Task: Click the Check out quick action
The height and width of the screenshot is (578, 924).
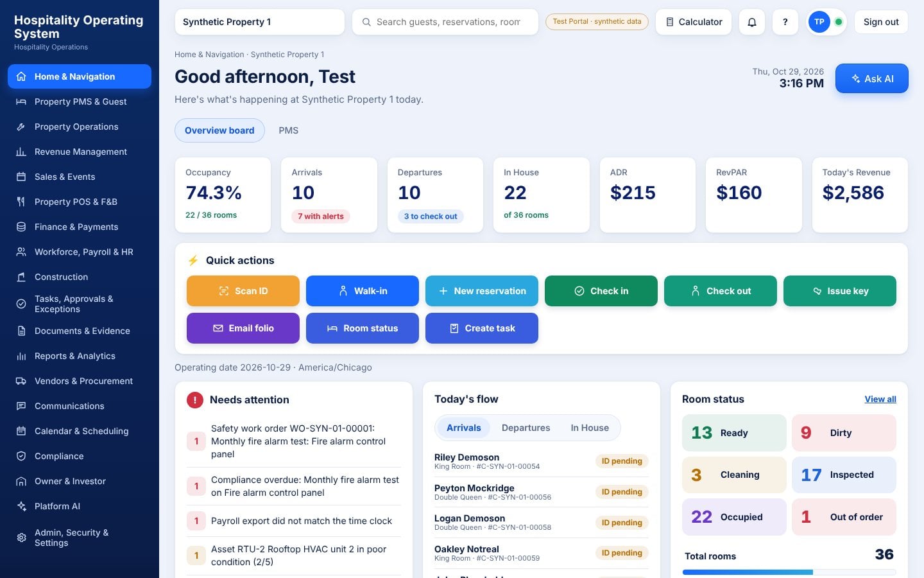Action: (x=721, y=291)
